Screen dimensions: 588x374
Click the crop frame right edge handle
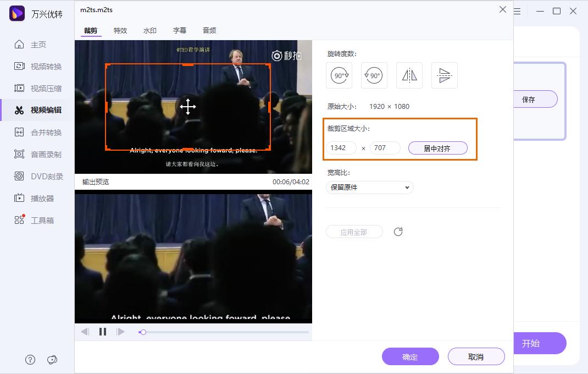tap(269, 107)
